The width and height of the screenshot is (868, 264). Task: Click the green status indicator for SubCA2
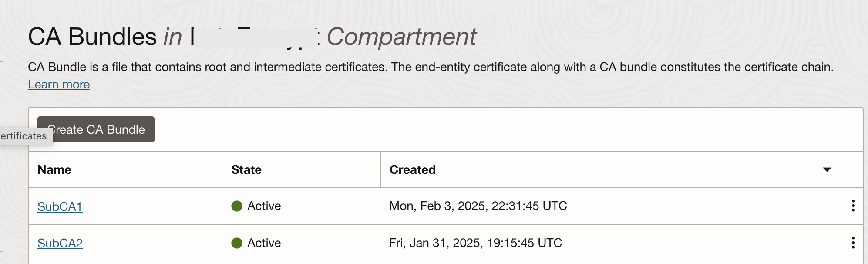click(x=237, y=243)
